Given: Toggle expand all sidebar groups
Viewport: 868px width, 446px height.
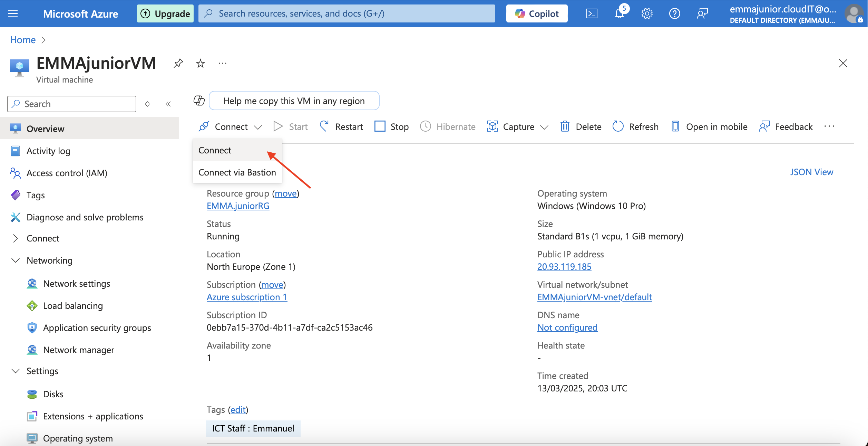Looking at the screenshot, I should 147,104.
